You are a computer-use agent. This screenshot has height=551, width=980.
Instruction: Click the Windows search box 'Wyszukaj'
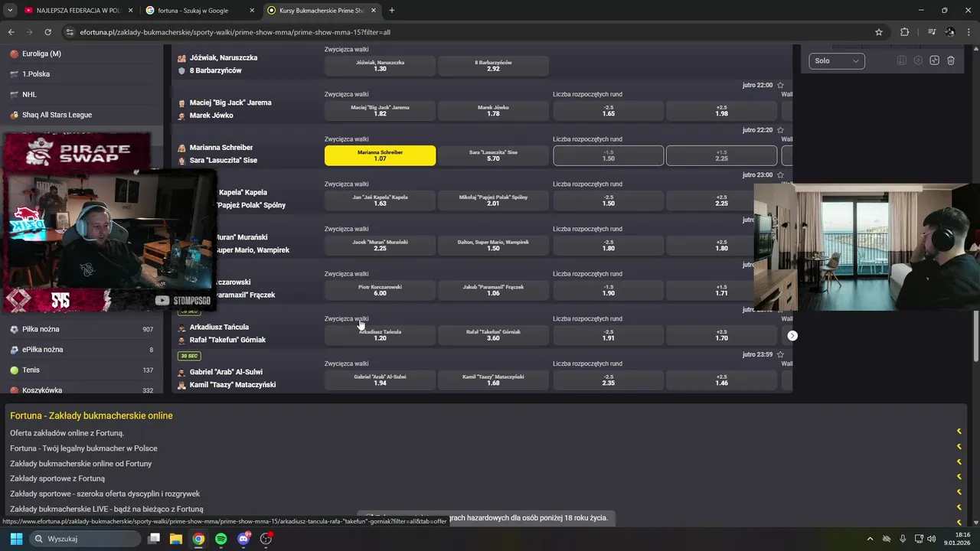pyautogui.click(x=86, y=539)
